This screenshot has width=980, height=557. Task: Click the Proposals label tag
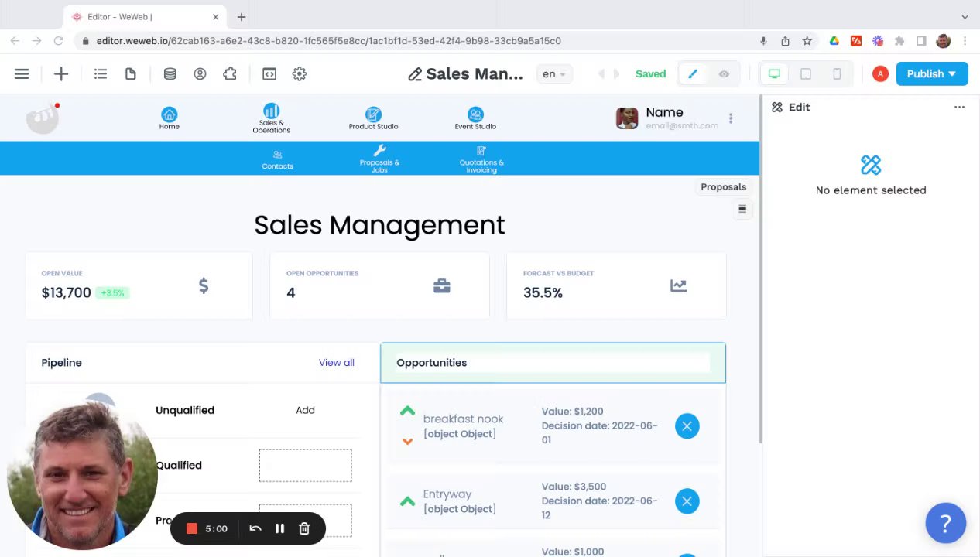(723, 187)
